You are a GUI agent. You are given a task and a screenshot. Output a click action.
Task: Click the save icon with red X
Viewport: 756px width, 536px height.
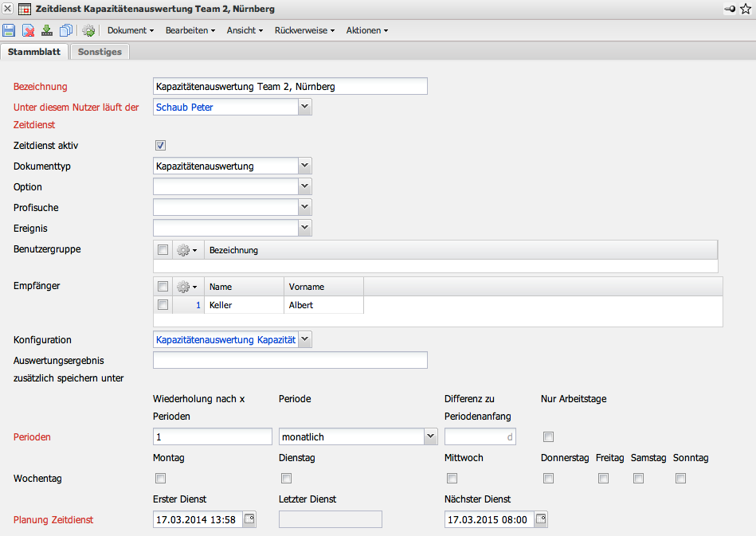29,30
